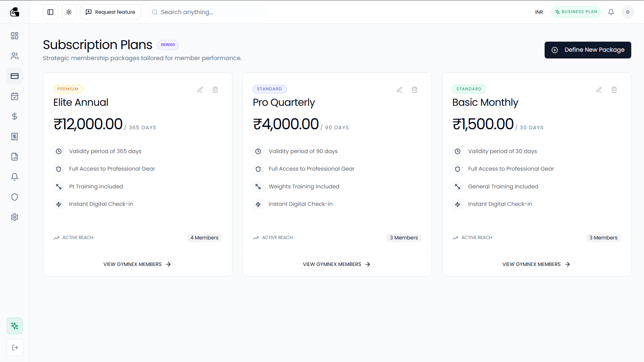Image resolution: width=644 pixels, height=362 pixels.
Task: Edit the Elite Annual plan
Action: pos(200,90)
